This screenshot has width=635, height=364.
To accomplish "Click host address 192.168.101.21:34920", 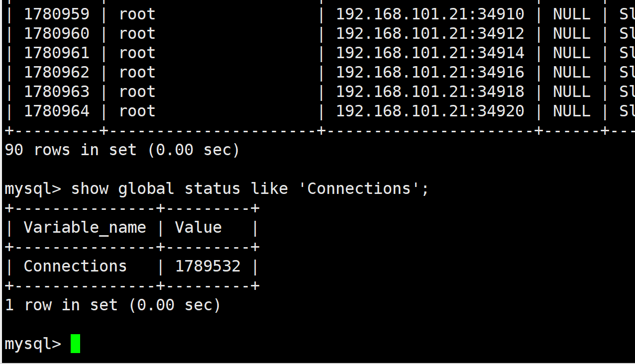I will click(430, 111).
